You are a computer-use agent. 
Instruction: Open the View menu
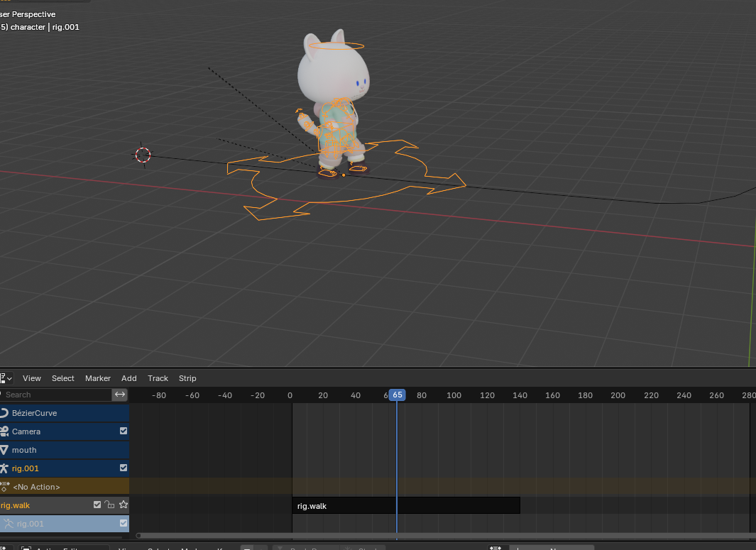tap(32, 378)
